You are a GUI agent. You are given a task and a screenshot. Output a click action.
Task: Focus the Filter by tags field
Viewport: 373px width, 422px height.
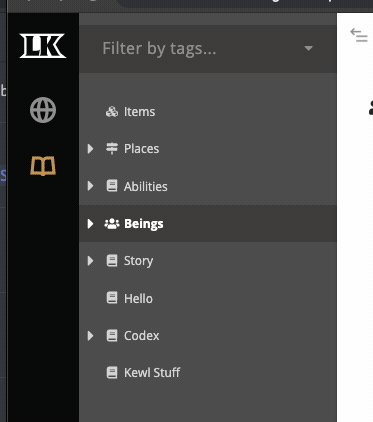click(208, 49)
